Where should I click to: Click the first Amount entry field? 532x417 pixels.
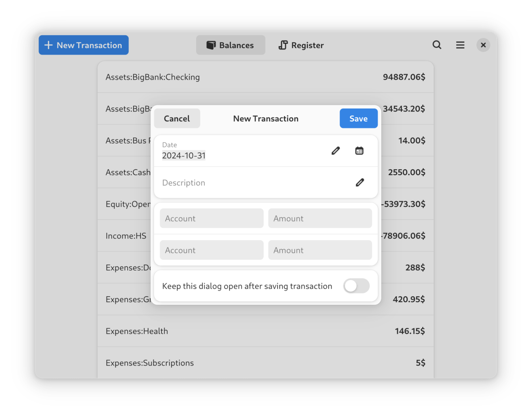(320, 218)
